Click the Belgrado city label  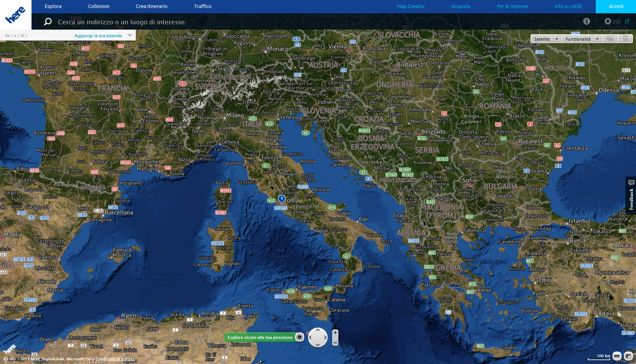pos(434,132)
